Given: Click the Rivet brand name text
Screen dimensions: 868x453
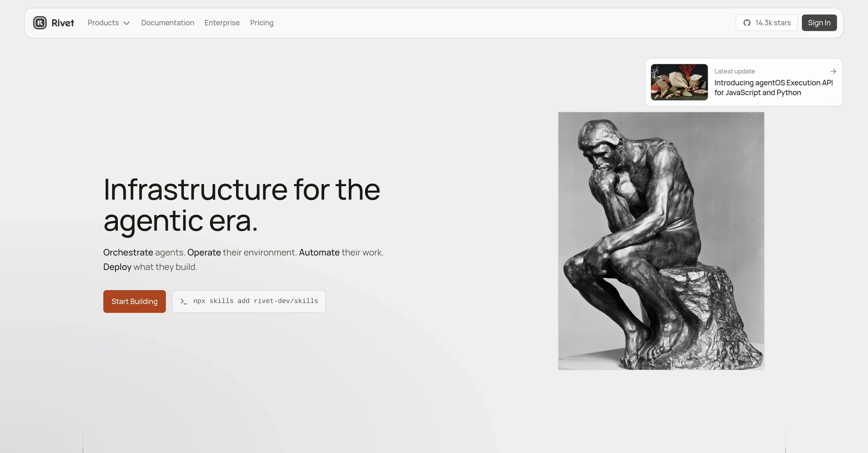Looking at the screenshot, I should tap(63, 23).
